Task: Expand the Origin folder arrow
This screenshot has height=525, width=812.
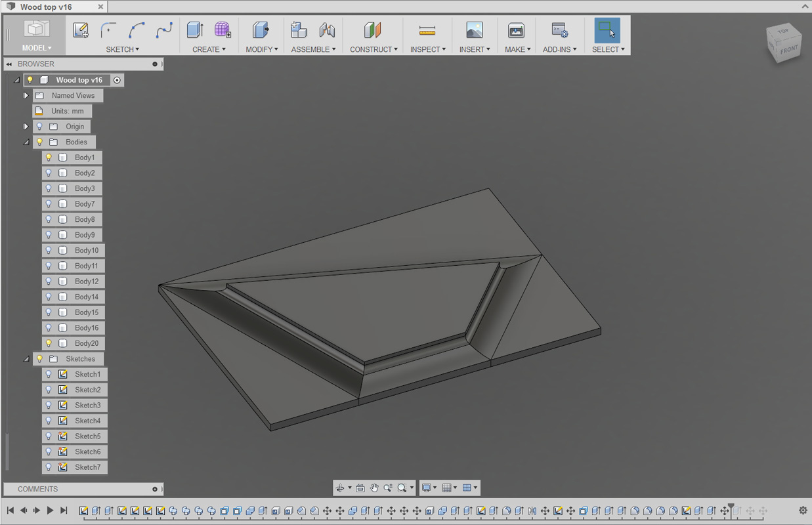Action: [26, 127]
